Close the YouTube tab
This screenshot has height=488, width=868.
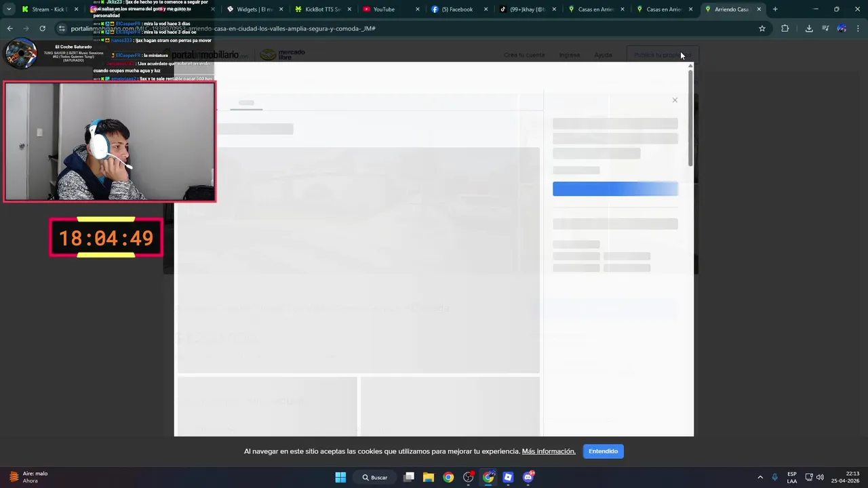[x=418, y=9]
